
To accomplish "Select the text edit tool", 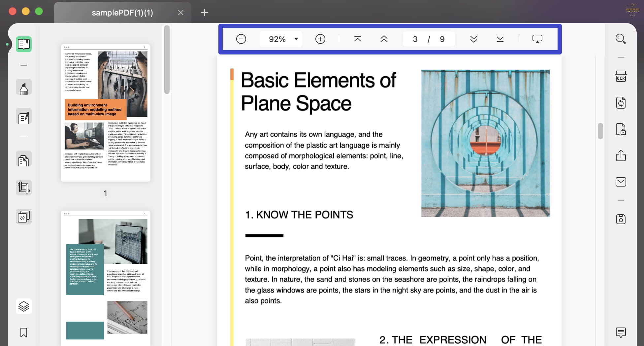I will point(23,117).
